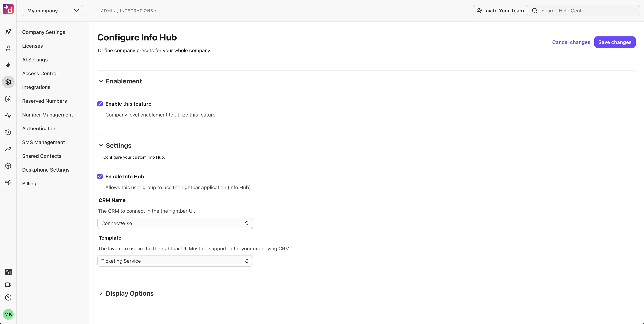Click the search magnifier icon
The width and height of the screenshot is (644, 324).
pyautogui.click(x=535, y=11)
